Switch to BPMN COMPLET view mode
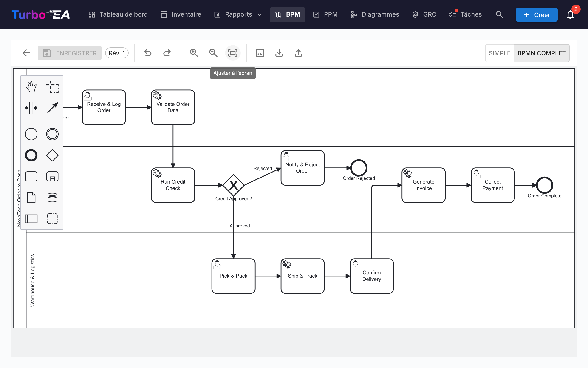Screen dimensions: 588x368 [x=542, y=53]
